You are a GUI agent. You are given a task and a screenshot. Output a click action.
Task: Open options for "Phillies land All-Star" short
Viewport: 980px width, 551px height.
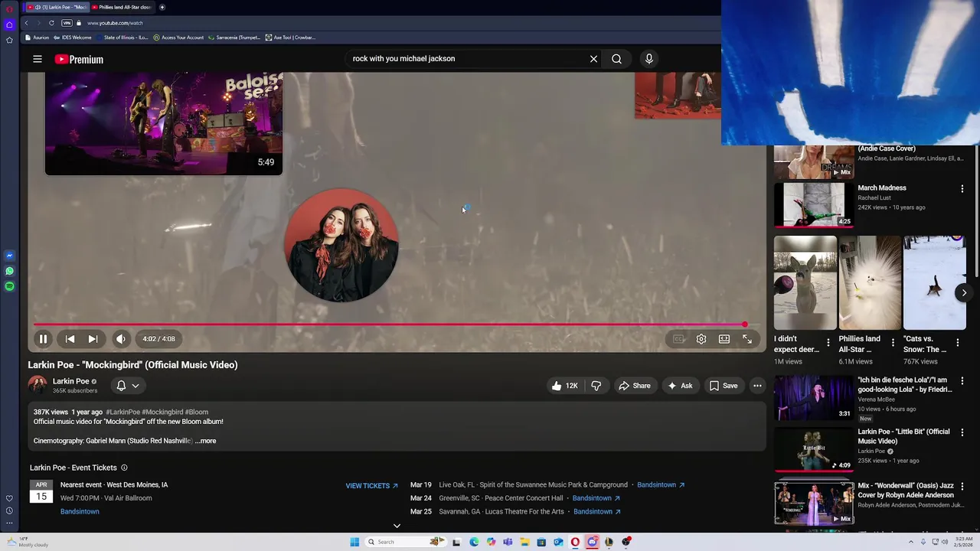tap(893, 343)
